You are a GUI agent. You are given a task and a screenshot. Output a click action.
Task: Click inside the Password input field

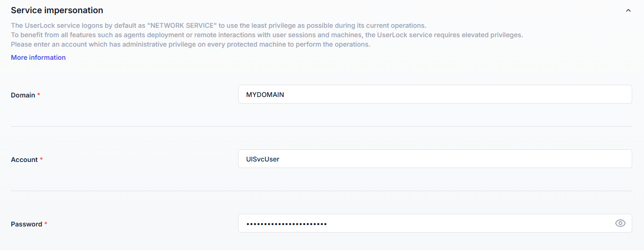pyautogui.click(x=424, y=223)
